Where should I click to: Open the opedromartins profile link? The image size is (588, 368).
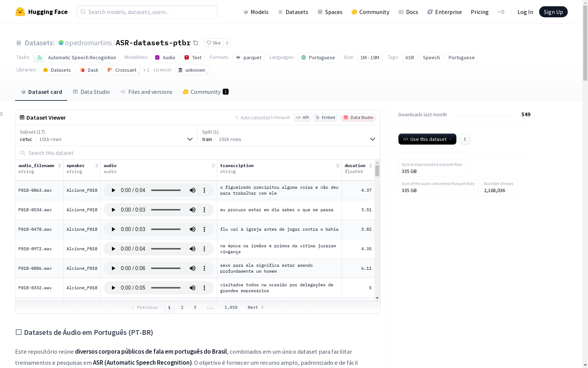[x=88, y=43]
